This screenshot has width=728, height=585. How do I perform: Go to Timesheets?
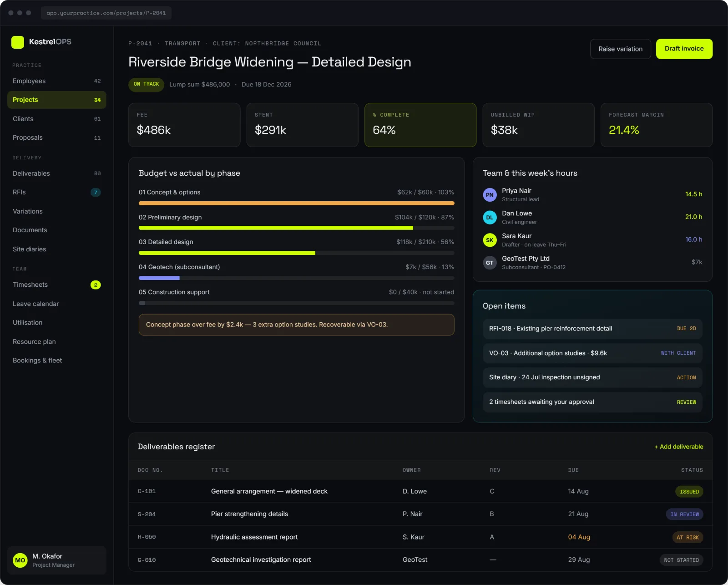[56, 285]
